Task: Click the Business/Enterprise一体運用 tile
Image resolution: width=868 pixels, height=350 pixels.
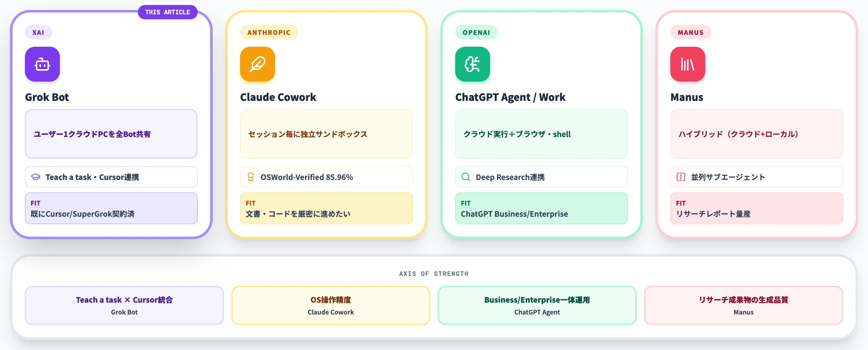Action: point(537,305)
